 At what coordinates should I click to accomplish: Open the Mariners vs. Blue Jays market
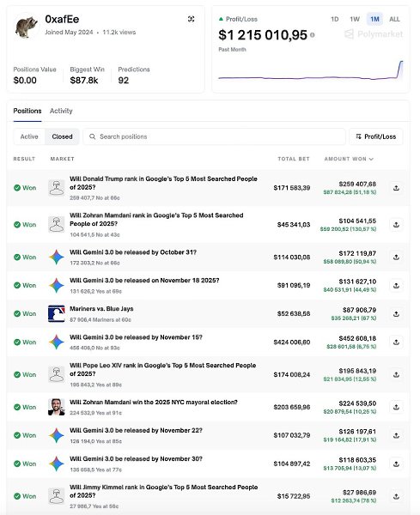point(101,309)
